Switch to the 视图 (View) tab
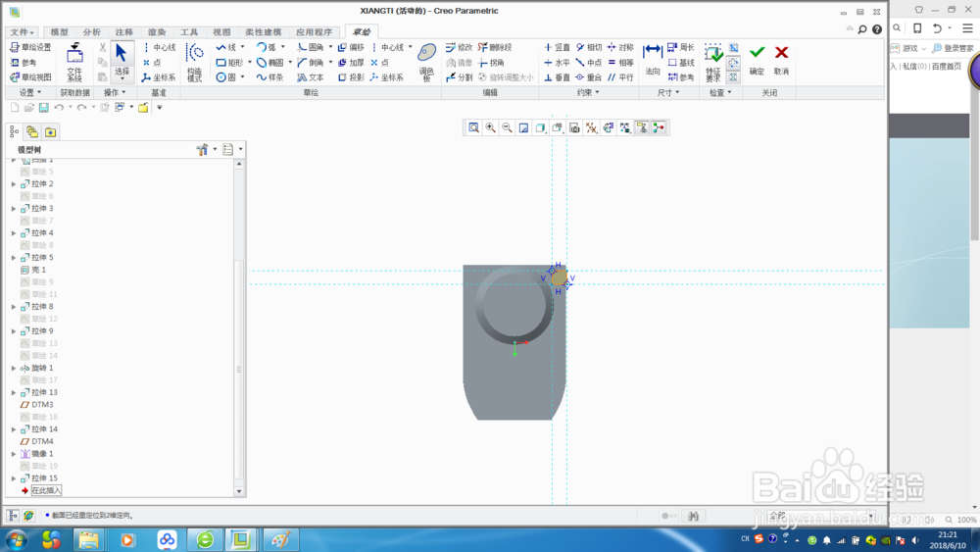This screenshot has width=980, height=552. [x=221, y=32]
